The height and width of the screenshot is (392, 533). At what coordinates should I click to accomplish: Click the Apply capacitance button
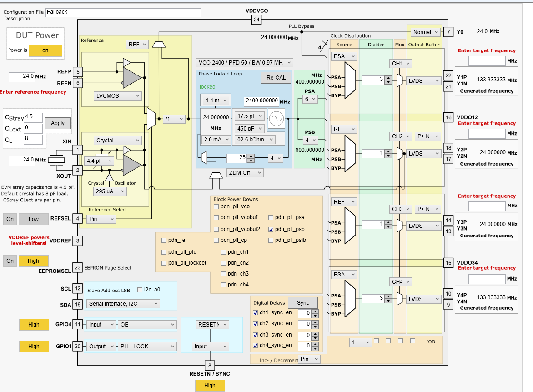58,123
